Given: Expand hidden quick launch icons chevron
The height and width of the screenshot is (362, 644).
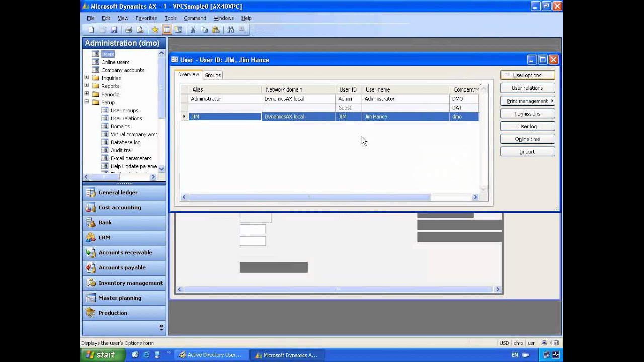Looking at the screenshot, I should coord(168,352).
